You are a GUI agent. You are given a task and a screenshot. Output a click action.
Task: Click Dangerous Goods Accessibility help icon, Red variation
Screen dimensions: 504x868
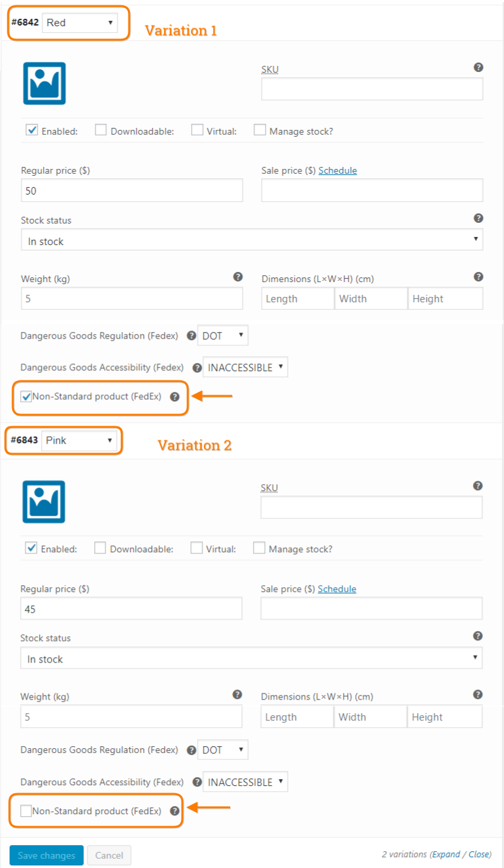point(197,368)
